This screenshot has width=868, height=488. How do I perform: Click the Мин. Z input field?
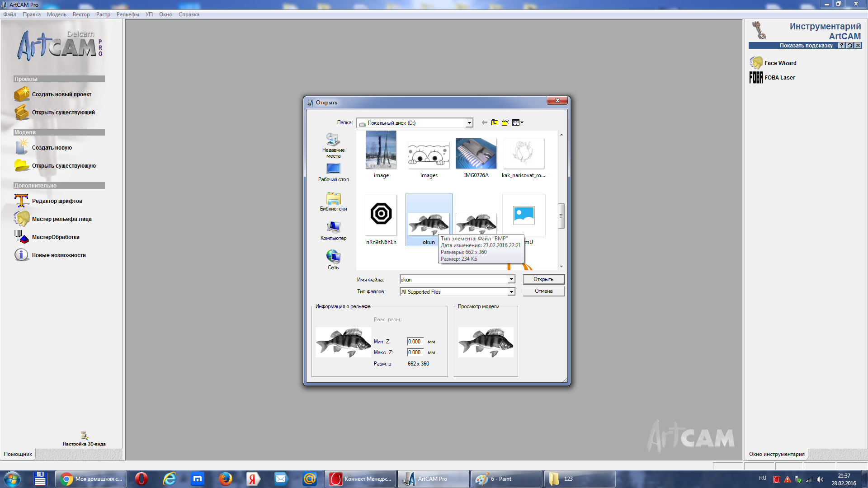[415, 342]
